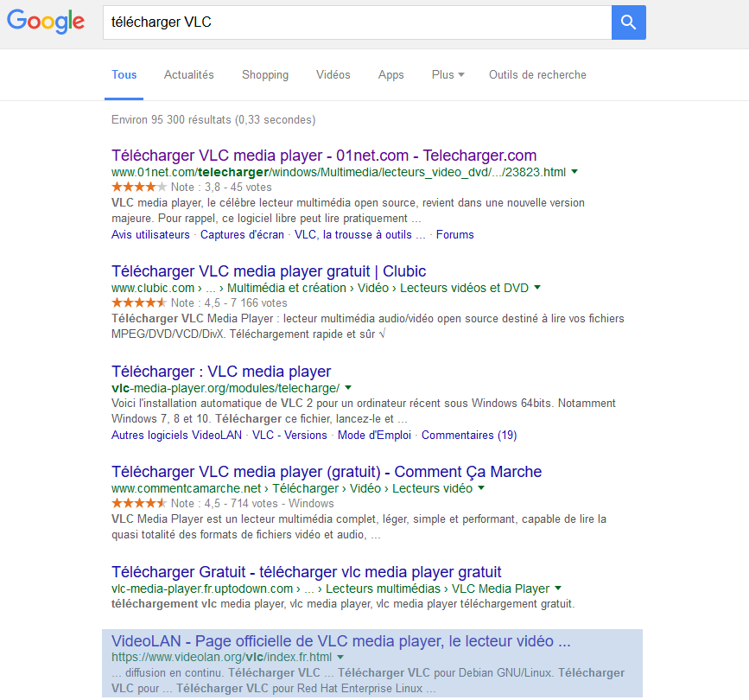
Task: Open the Clubic Télécharger VLC result
Action: [269, 270]
